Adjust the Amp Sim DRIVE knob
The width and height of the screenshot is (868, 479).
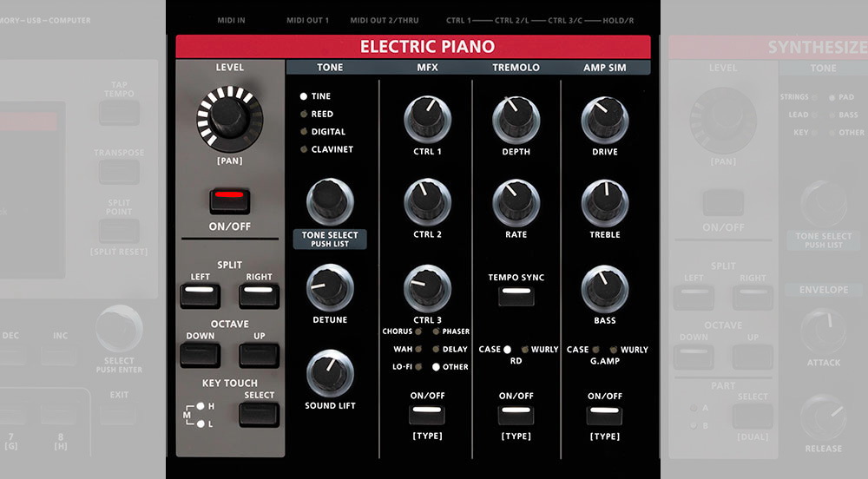pyautogui.click(x=604, y=120)
